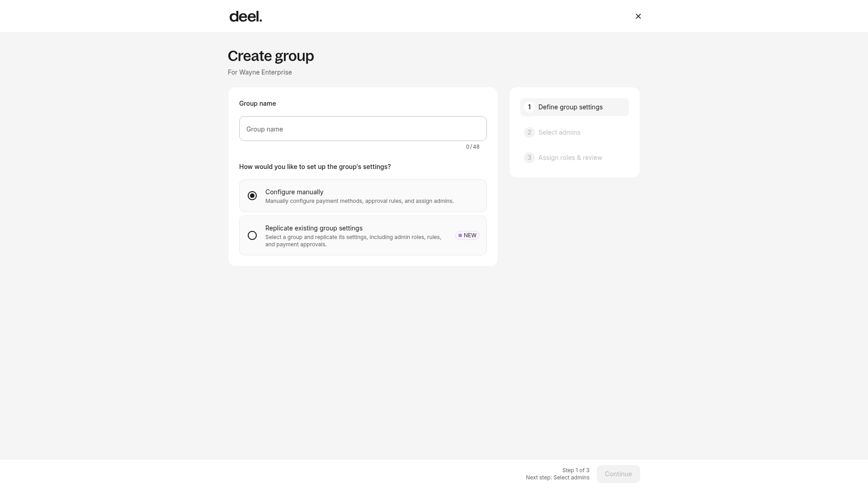Screen dimensions: 868x488
Task: Click the Configure manually option card
Action: 363,196
